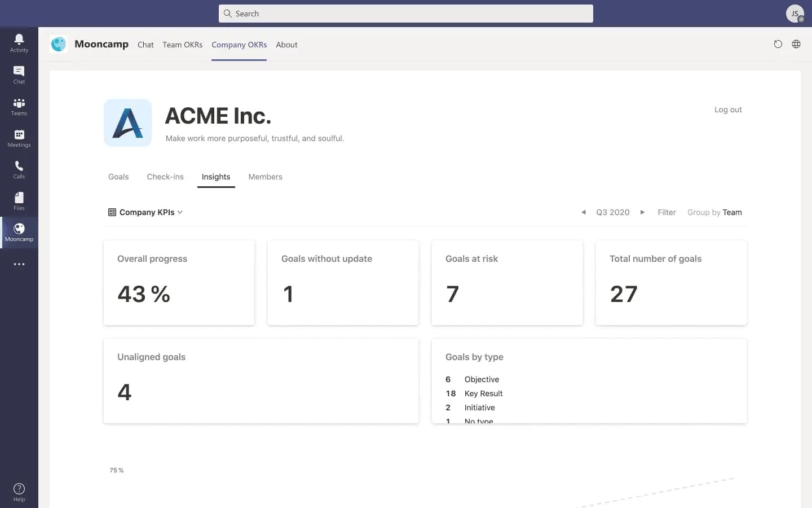Go to next quarter arrow
This screenshot has height=508, width=812.
642,212
